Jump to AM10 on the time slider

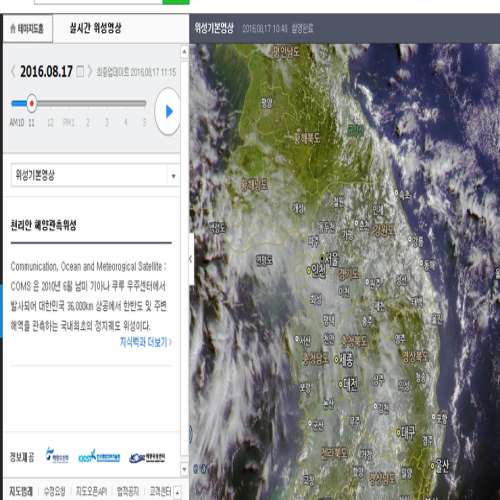point(17,123)
